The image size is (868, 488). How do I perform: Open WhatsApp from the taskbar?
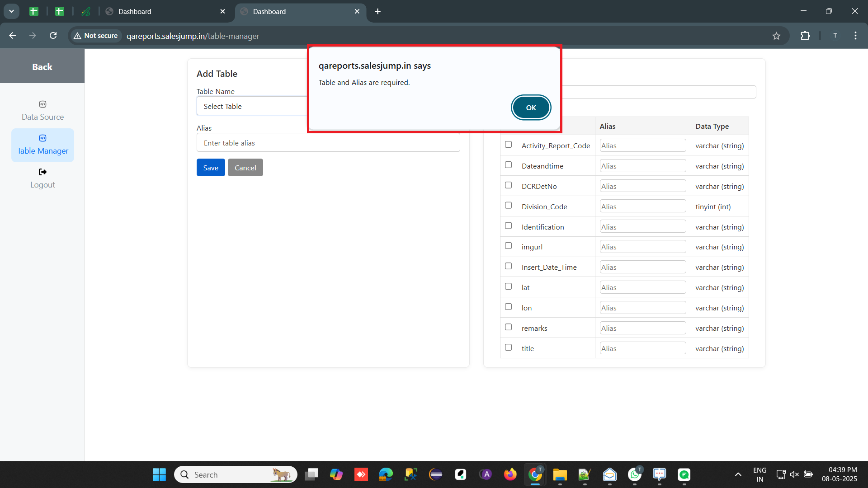(x=634, y=474)
